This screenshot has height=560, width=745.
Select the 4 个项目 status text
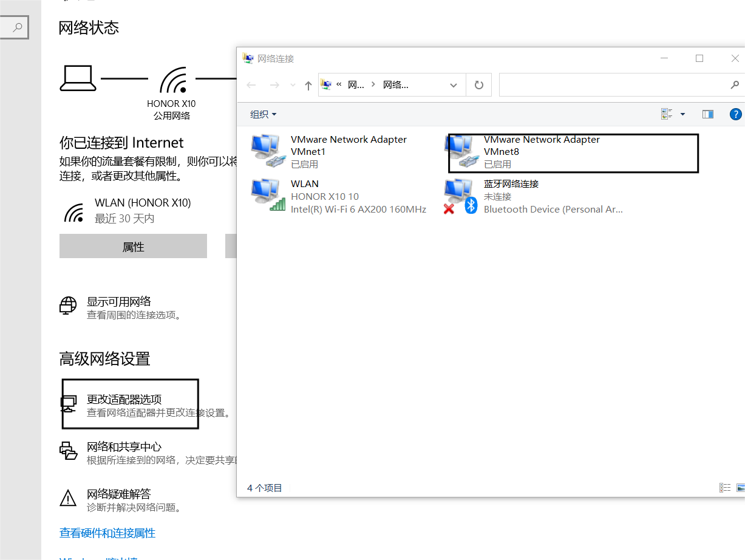tap(265, 488)
